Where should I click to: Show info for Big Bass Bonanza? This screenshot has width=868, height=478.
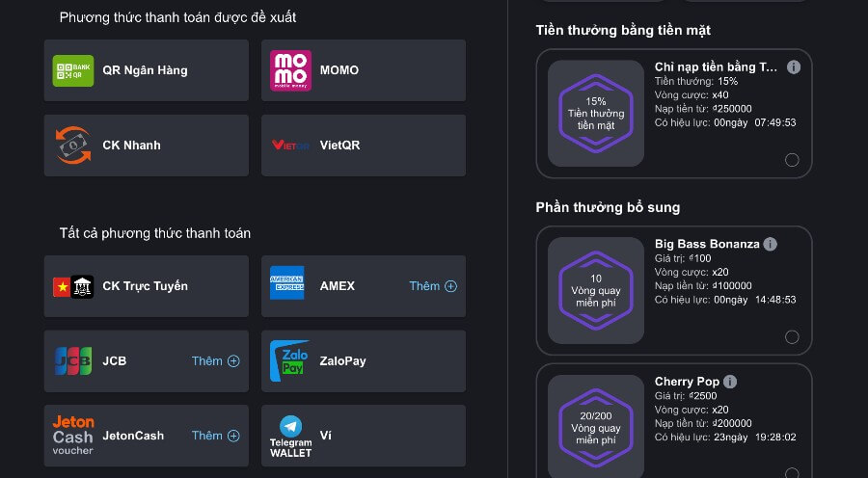[770, 244]
